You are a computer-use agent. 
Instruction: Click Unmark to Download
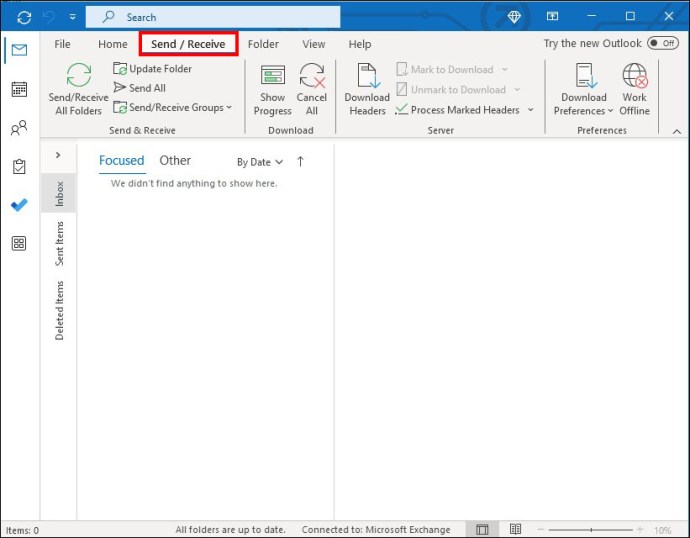coord(451,90)
